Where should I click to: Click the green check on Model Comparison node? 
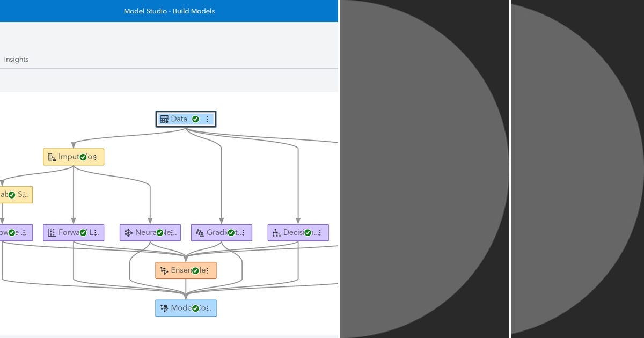(196, 308)
